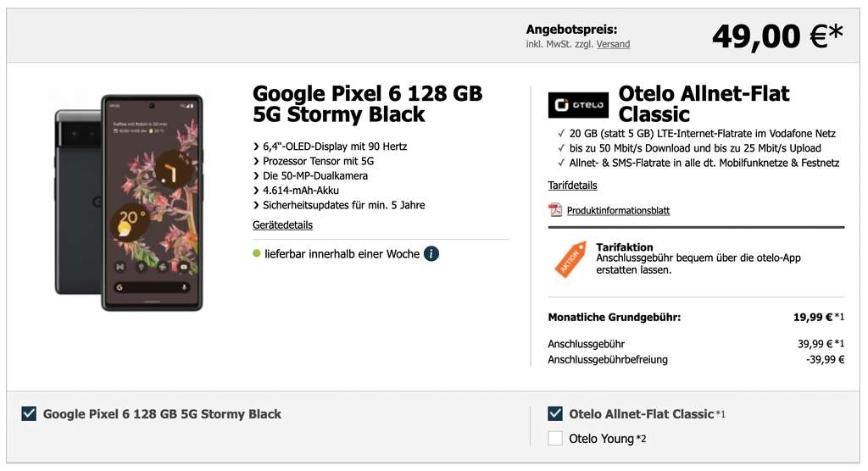Click the Google Pixel 6 product title
The height and width of the screenshot is (471, 868).
tap(367, 103)
